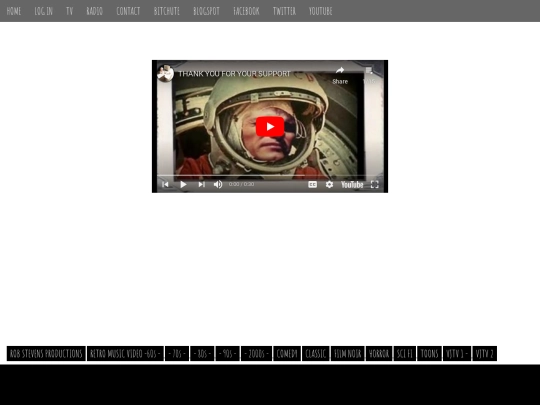The height and width of the screenshot is (405, 540).
Task: Select RETRO MUSIC VIDEO -60s- button
Action: pyautogui.click(x=125, y=353)
